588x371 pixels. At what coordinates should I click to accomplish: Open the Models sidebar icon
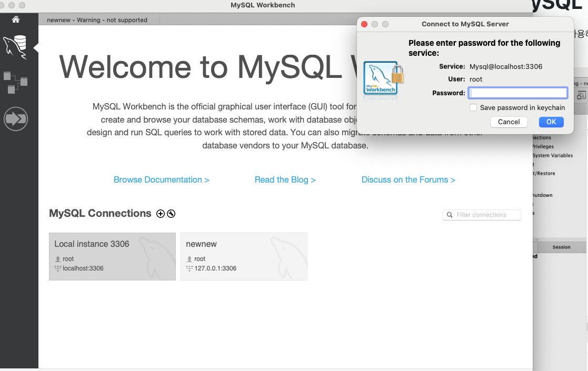[x=15, y=83]
